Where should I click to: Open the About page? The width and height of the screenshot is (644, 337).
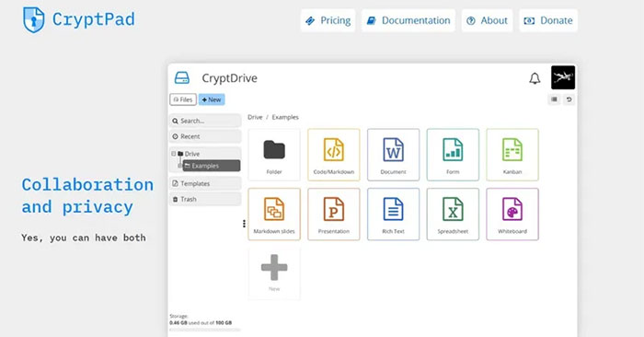487,20
